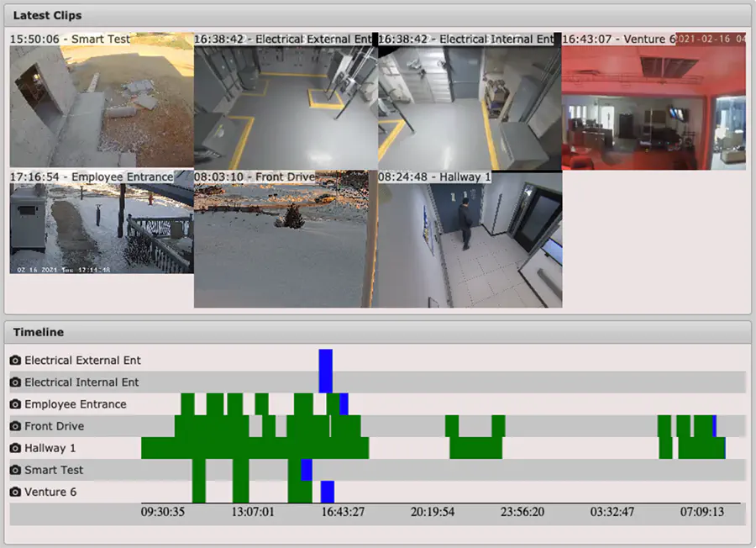Click the Front Drive camera label in timeline

pyautogui.click(x=54, y=426)
